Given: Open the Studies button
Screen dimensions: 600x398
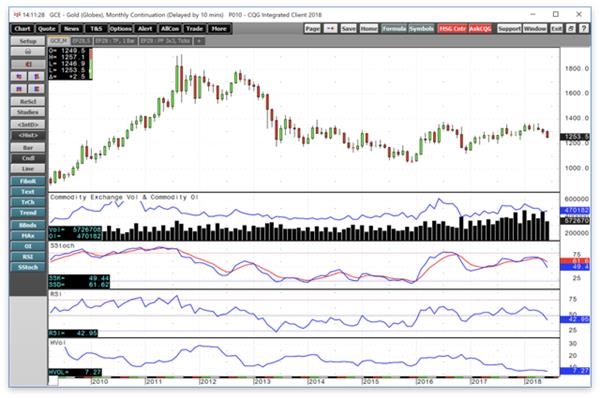Looking at the screenshot, I should coord(28,112).
